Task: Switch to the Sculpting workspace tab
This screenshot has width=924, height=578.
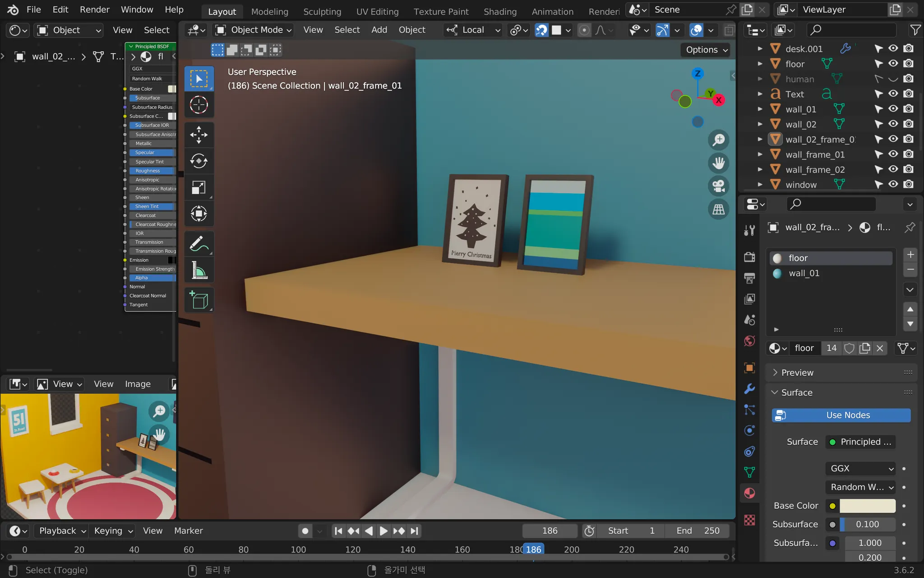Action: [x=322, y=11]
